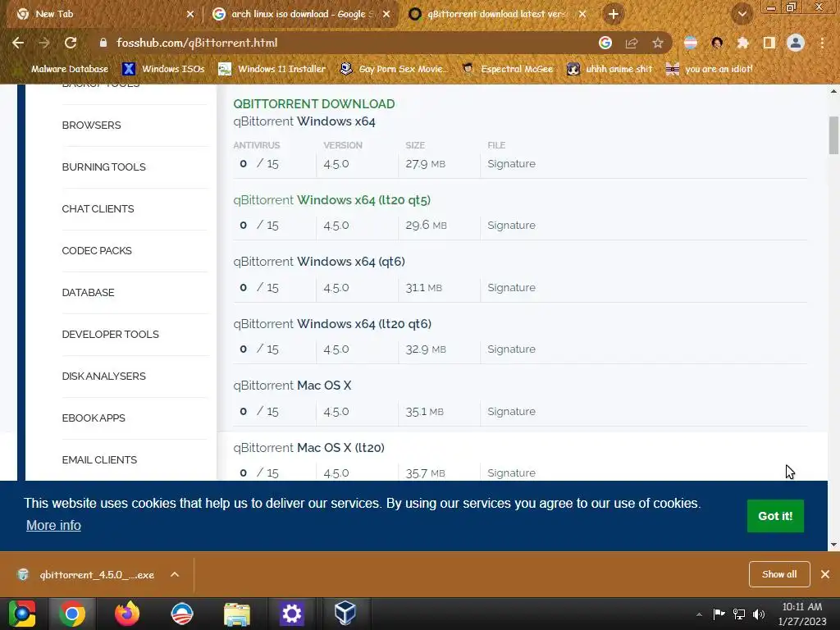Reload the fosshub page
This screenshot has width=840, height=630.
point(71,43)
